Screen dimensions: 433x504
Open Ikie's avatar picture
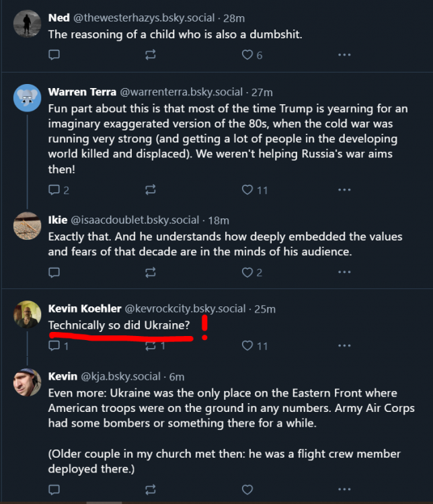point(28,226)
